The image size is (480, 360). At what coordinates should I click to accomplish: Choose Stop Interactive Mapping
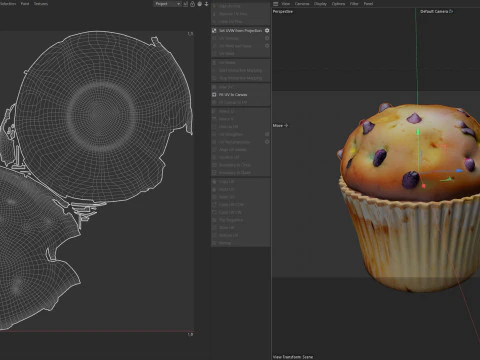click(240, 78)
